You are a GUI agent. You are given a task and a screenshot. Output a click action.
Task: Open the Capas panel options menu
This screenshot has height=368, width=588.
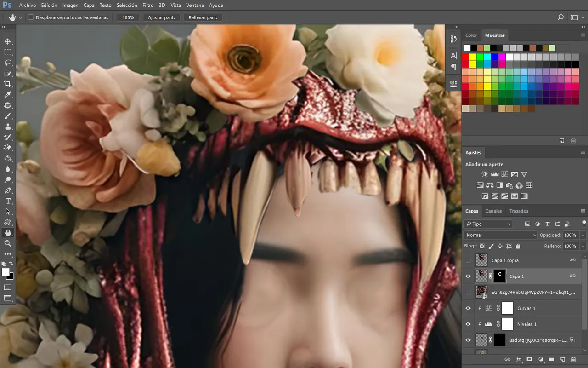point(583,211)
